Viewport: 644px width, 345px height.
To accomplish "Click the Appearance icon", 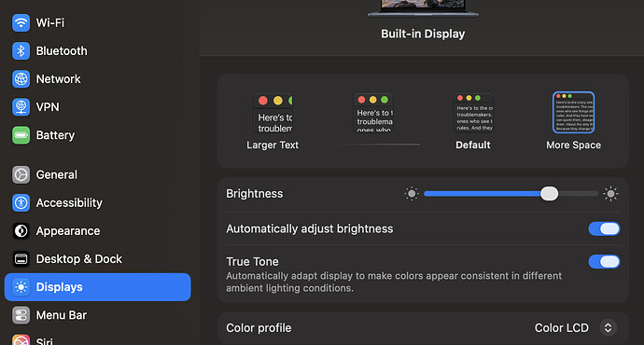I will (x=21, y=231).
